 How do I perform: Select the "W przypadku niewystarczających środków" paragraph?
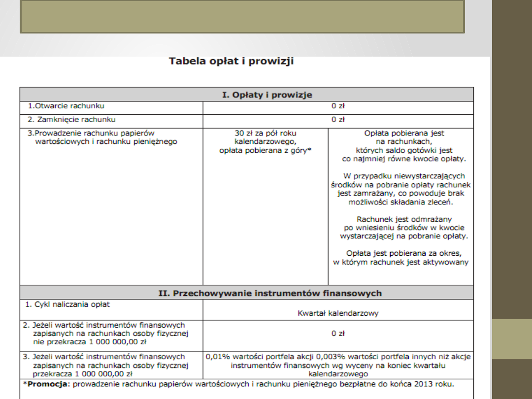[x=401, y=189]
